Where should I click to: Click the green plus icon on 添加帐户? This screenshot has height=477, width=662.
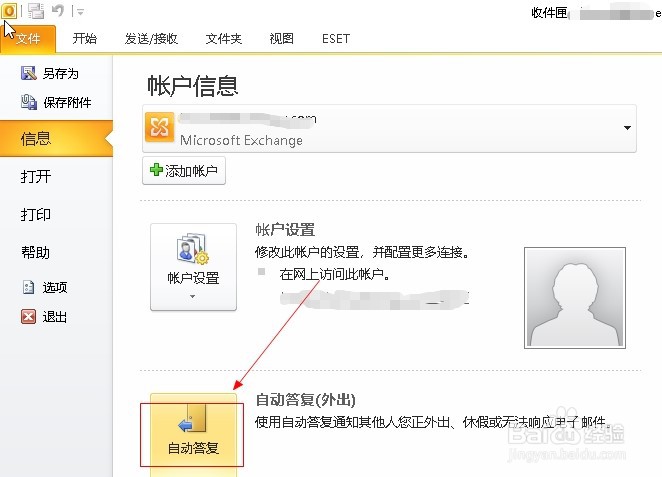coord(156,170)
